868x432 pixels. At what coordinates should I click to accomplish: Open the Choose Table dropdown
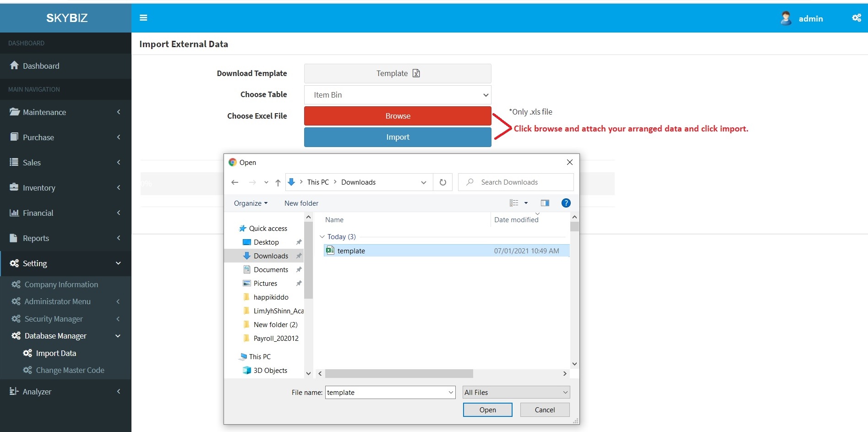click(397, 95)
